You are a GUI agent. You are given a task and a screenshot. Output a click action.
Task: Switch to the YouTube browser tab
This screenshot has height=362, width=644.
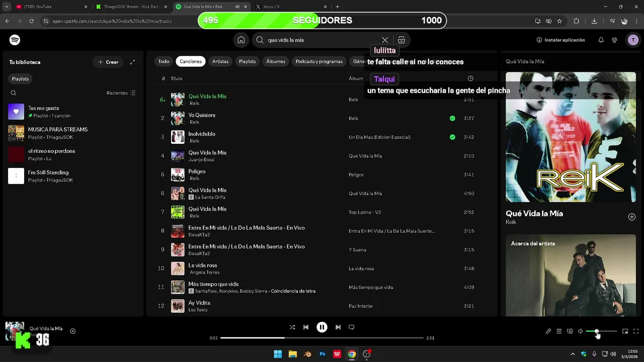pos(50,7)
